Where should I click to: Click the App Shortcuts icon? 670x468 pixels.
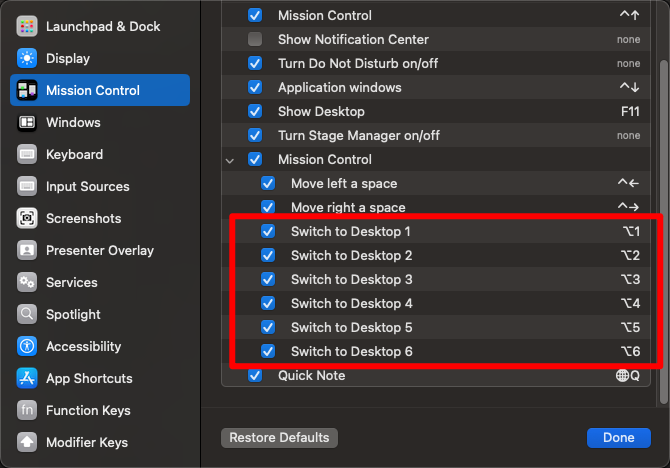(x=27, y=378)
